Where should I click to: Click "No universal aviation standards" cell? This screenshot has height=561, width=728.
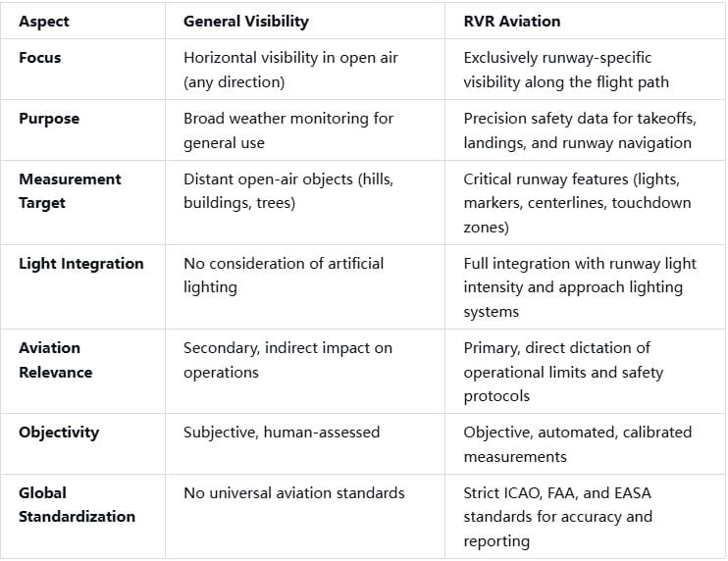pyautogui.click(x=294, y=493)
